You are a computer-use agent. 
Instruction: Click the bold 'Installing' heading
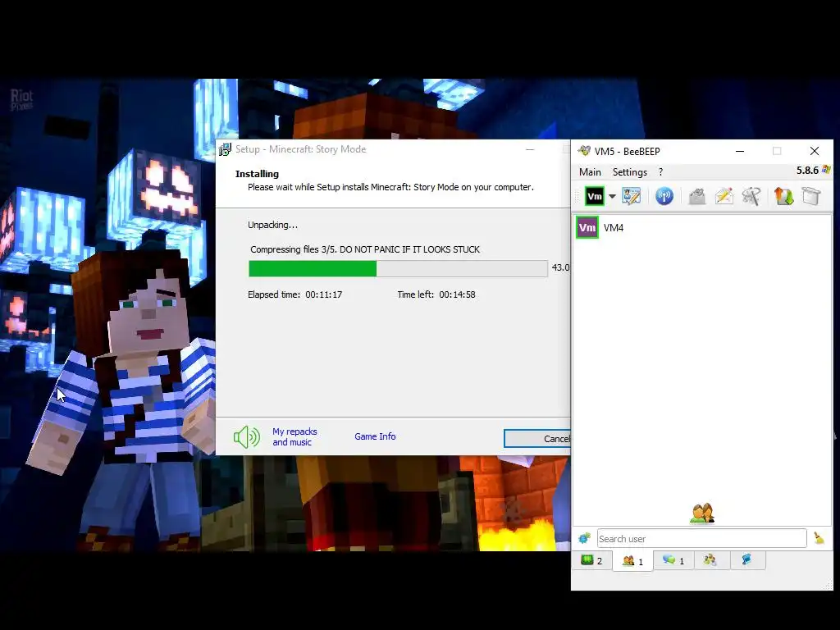(x=257, y=174)
